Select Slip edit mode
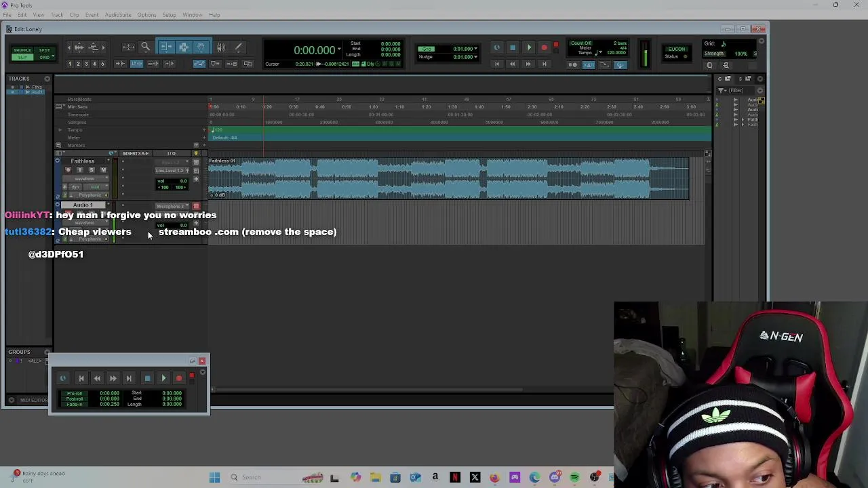The image size is (868, 488). (x=22, y=58)
